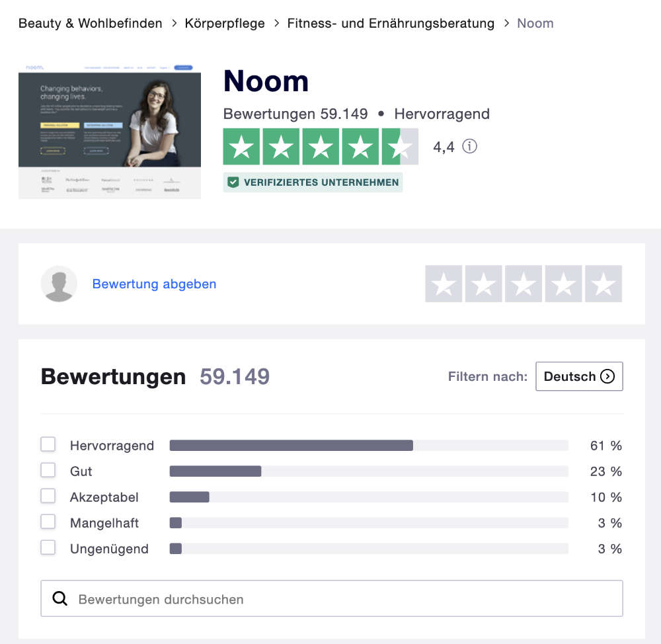This screenshot has height=644, width=661.
Task: Open the Deutsch language filter dropdown
Action: click(x=579, y=376)
